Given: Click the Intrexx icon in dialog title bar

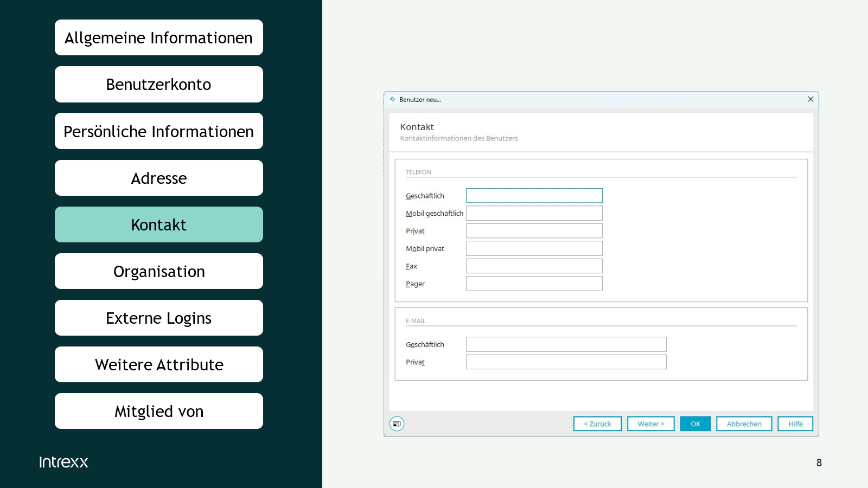Looking at the screenshot, I should coord(392,99).
